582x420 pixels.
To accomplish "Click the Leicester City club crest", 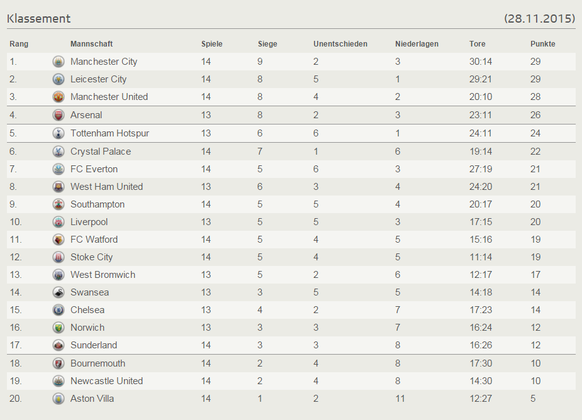I will [58, 79].
